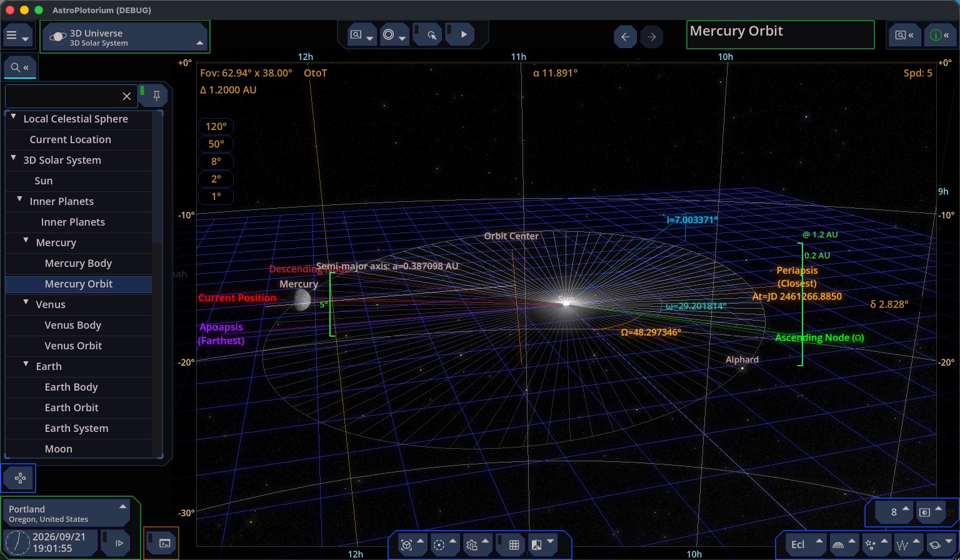This screenshot has height=560, width=960.
Task: Open the 3D Universe view selector
Action: (126, 37)
